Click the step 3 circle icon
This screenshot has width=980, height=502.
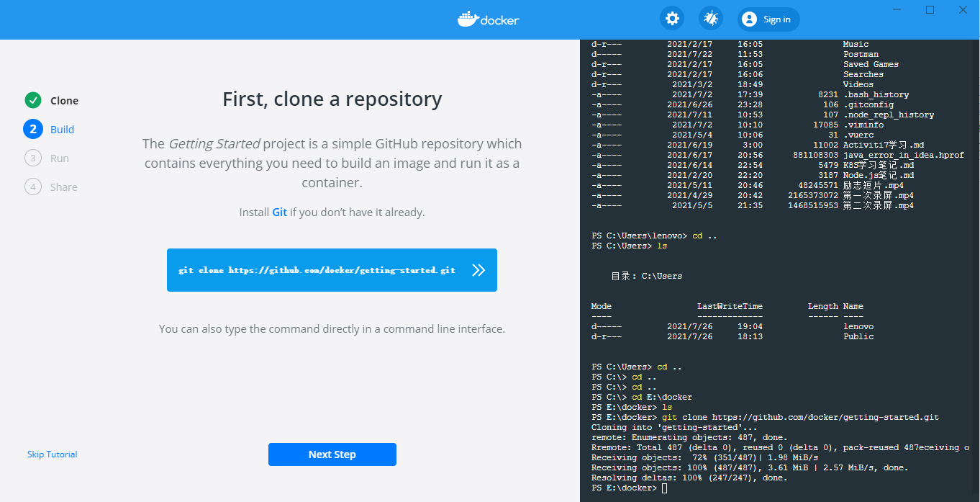(x=33, y=158)
